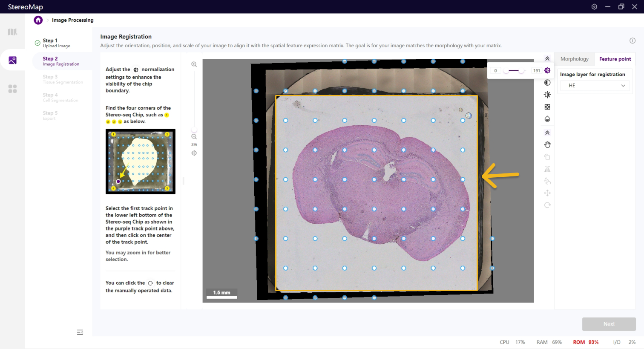The width and height of the screenshot is (644, 349).
Task: Switch to the Morphology tab
Action: coord(574,59)
